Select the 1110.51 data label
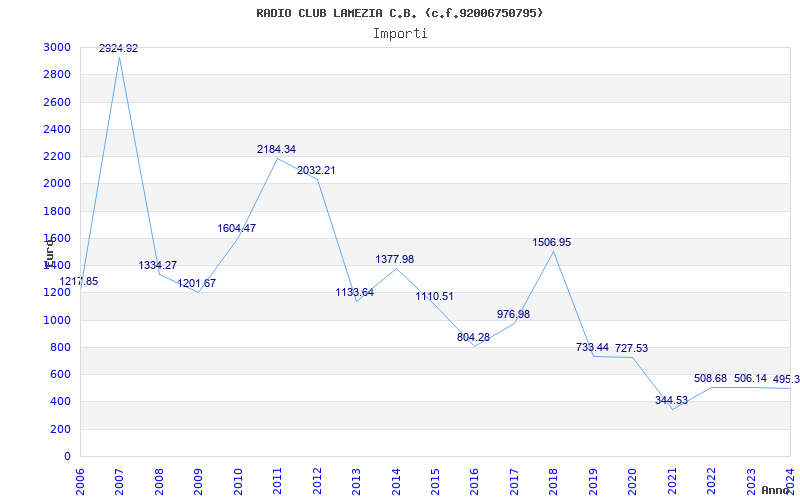 pyautogui.click(x=434, y=296)
